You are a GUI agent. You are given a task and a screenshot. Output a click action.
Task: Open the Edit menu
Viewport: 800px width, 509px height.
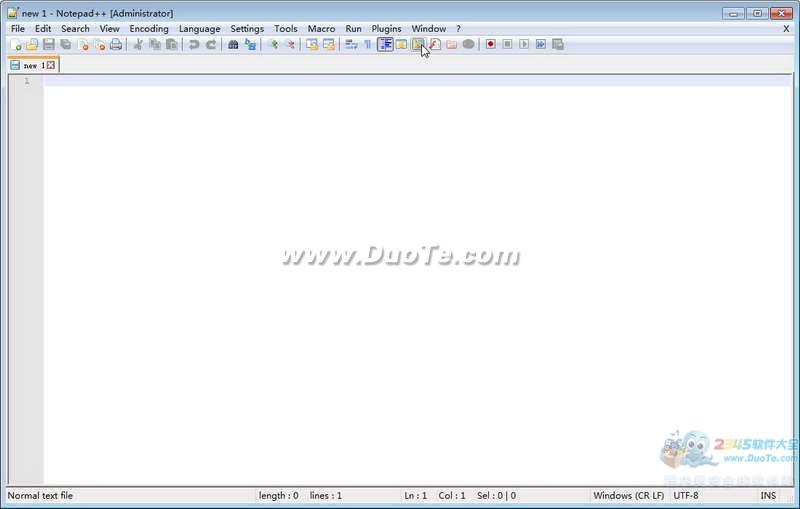[x=43, y=29]
